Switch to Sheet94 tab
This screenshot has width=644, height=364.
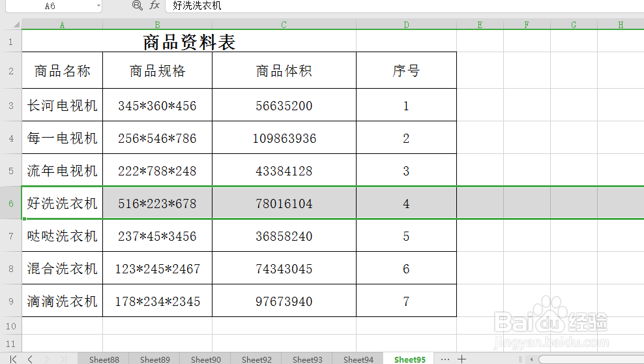358,359
